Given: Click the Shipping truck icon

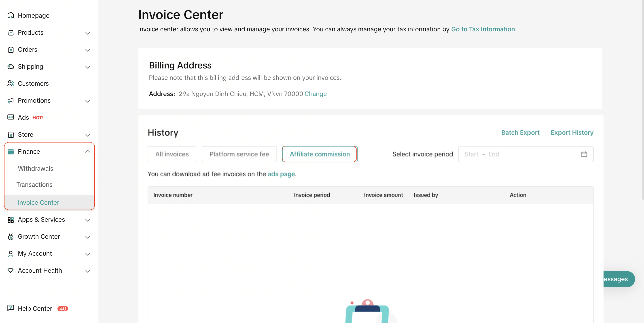Looking at the screenshot, I should pos(11,66).
